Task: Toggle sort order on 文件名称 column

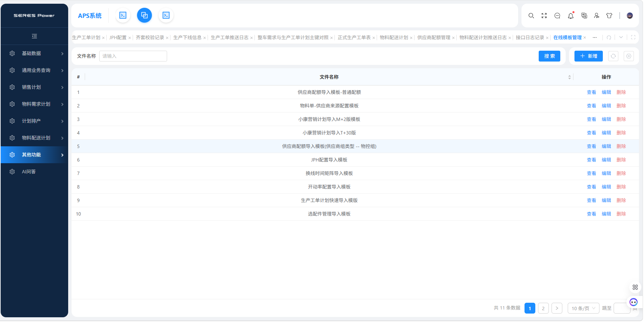Action: click(569, 77)
